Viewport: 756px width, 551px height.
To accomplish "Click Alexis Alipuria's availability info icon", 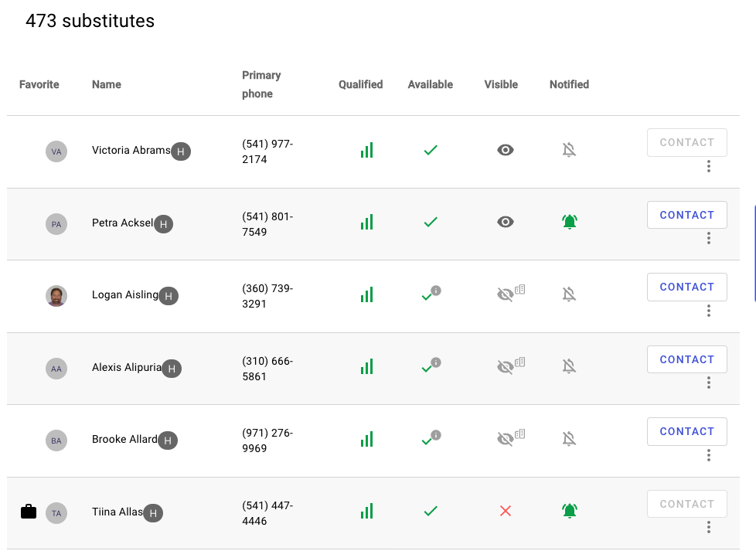I will tap(436, 362).
